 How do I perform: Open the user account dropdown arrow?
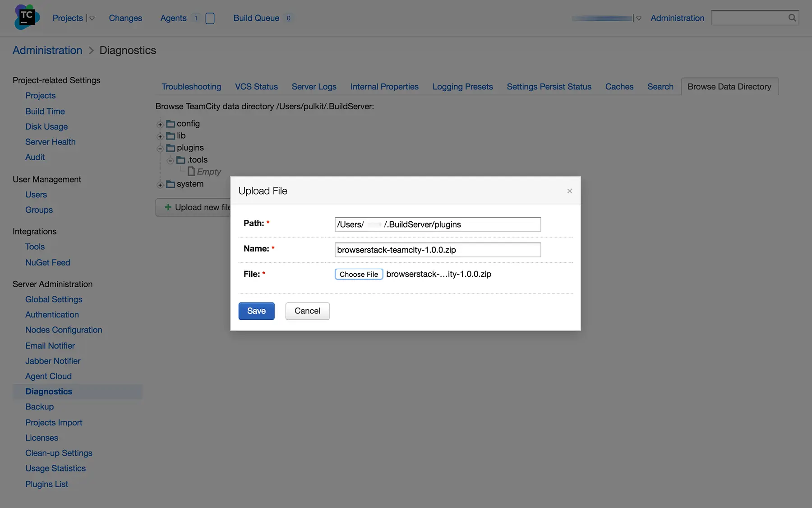[x=638, y=19]
